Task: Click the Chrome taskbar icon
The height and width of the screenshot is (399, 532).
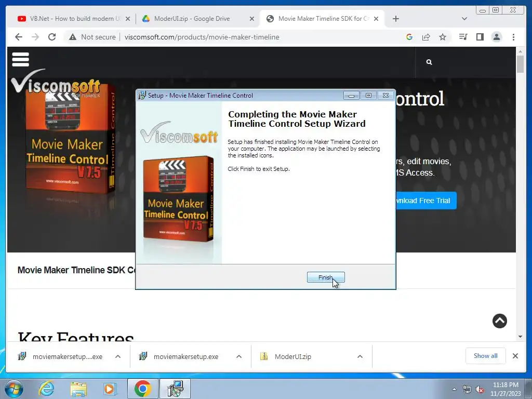Action: [x=142, y=389]
